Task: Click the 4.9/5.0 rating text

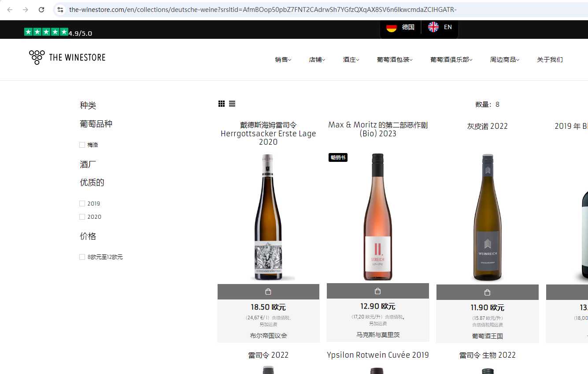Action: (80, 33)
